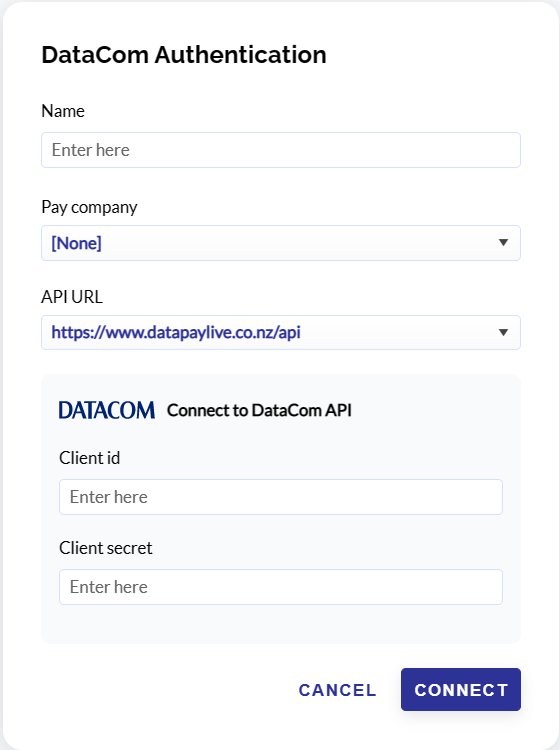Click the 'Client secret' label
The width and height of the screenshot is (560, 750).
coord(106,548)
